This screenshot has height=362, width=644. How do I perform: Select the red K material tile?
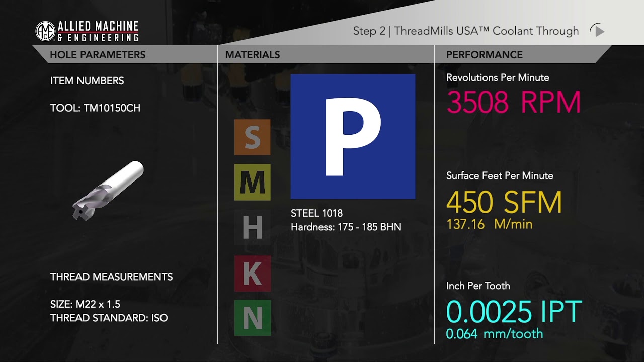[252, 273]
